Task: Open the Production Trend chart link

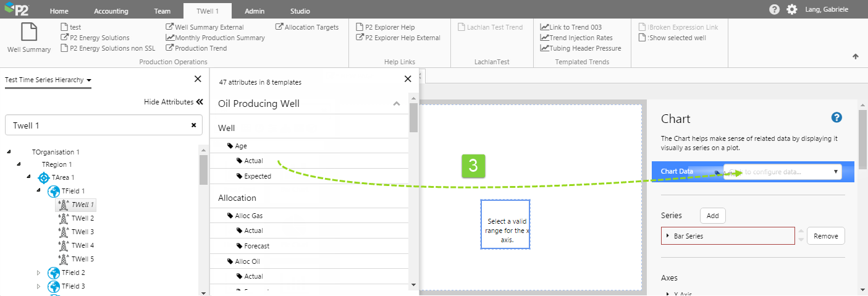Action: (x=196, y=48)
